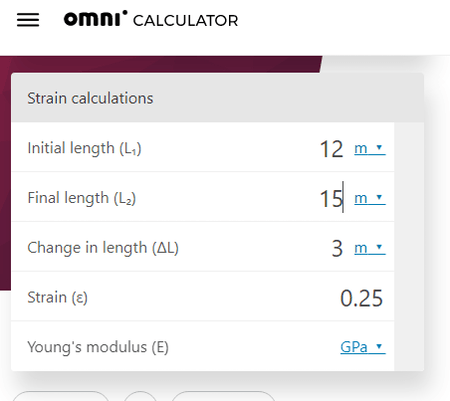Click the small round button below the calculator
The image size is (450, 401).
[140, 397]
